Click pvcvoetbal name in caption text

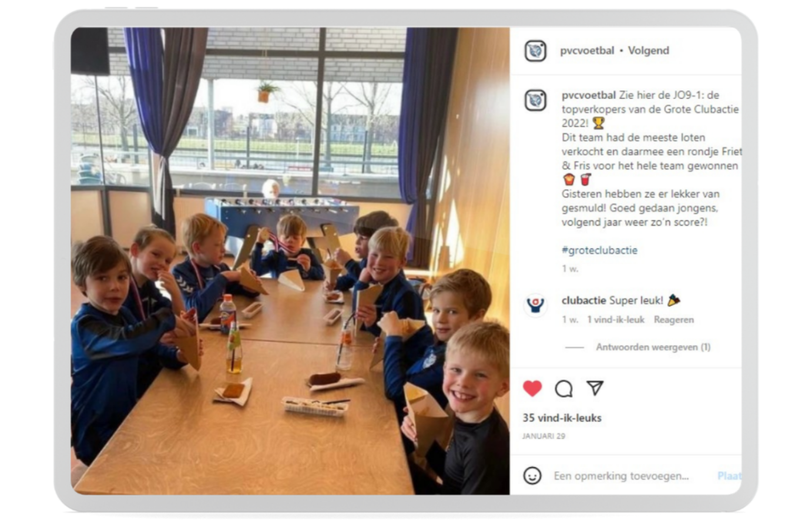coord(589,95)
